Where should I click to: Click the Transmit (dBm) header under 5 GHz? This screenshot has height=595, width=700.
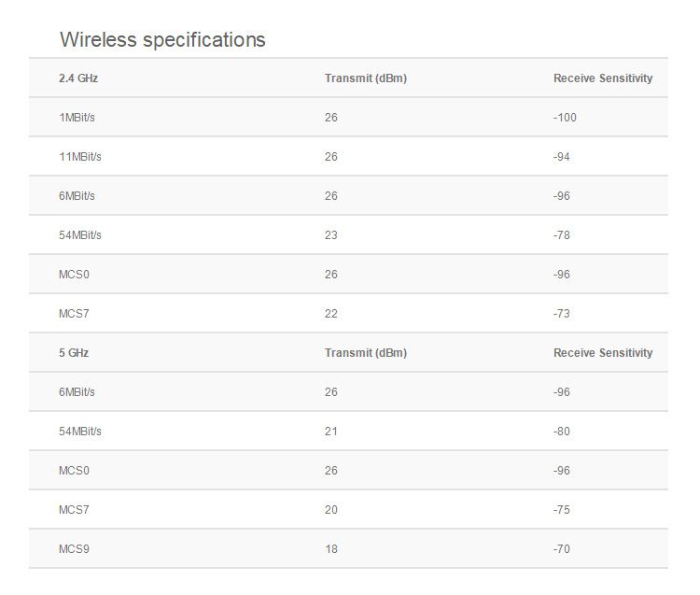pos(366,353)
